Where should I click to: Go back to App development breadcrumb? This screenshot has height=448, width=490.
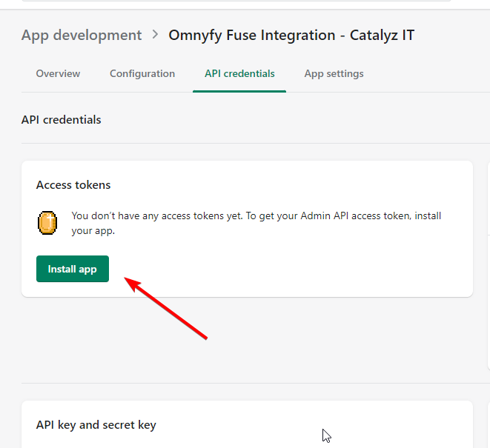pyautogui.click(x=82, y=35)
